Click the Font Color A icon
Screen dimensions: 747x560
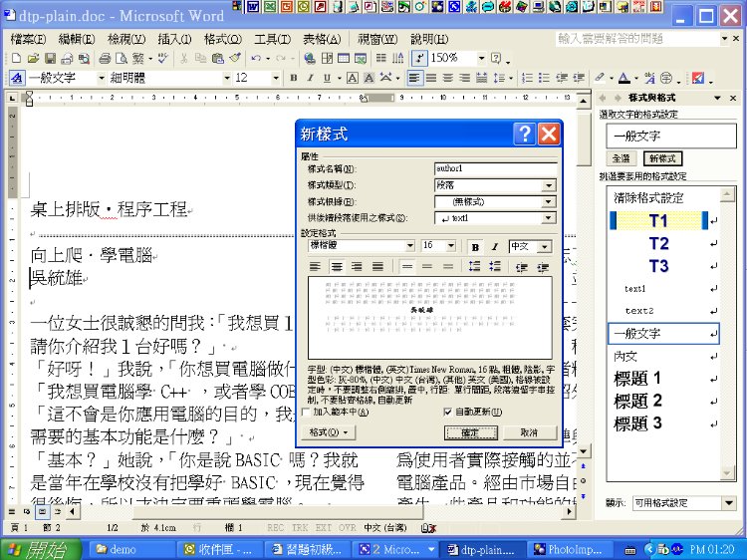click(x=623, y=78)
